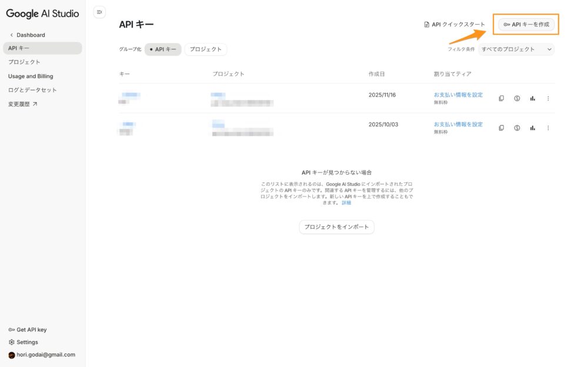Collapse the sidebar with the panel toggle icon
Viewport: 588px width, 367px height.
pyautogui.click(x=99, y=12)
